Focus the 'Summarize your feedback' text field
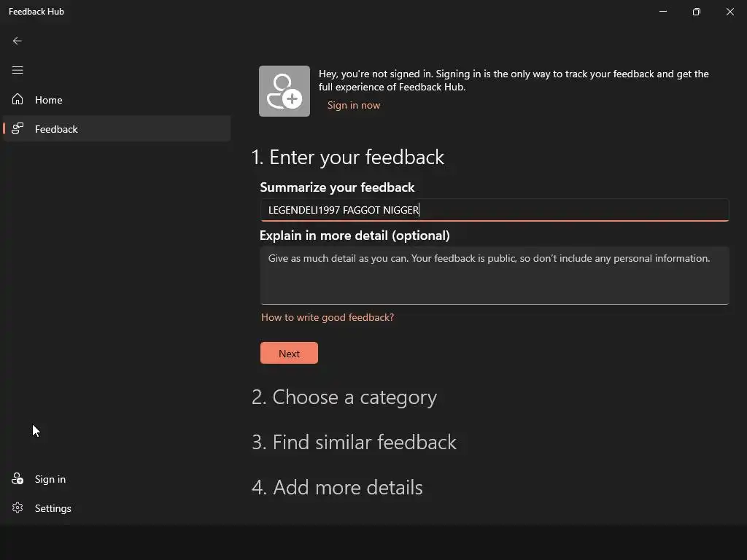The image size is (747, 560). click(495, 210)
